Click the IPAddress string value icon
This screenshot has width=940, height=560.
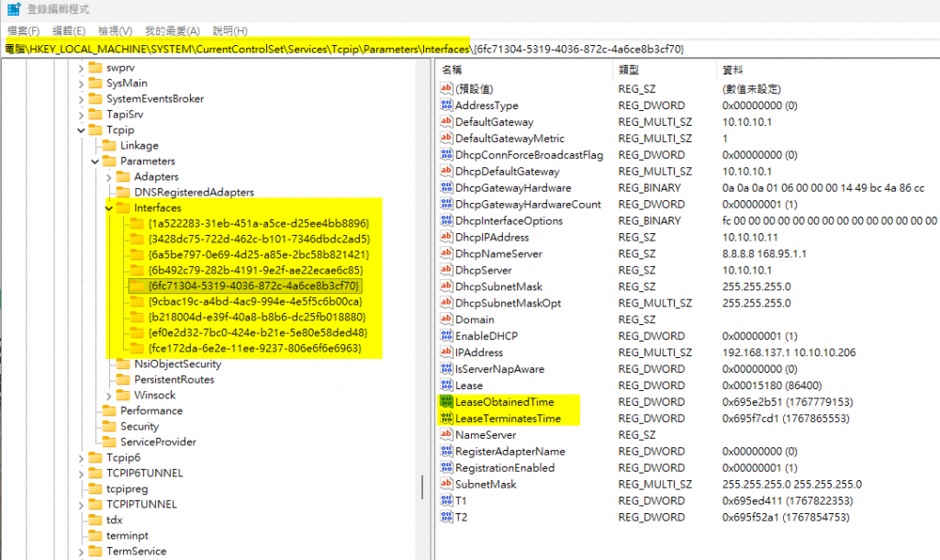point(446,353)
